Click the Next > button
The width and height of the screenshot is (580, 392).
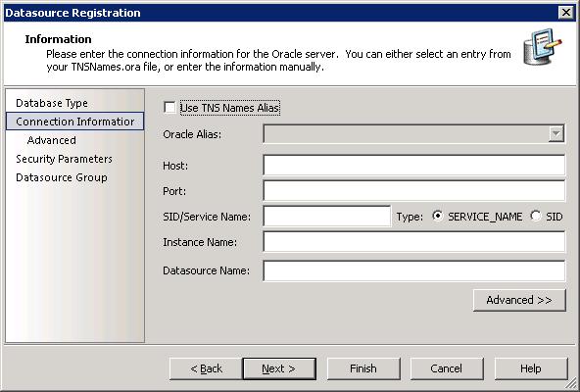279,368
